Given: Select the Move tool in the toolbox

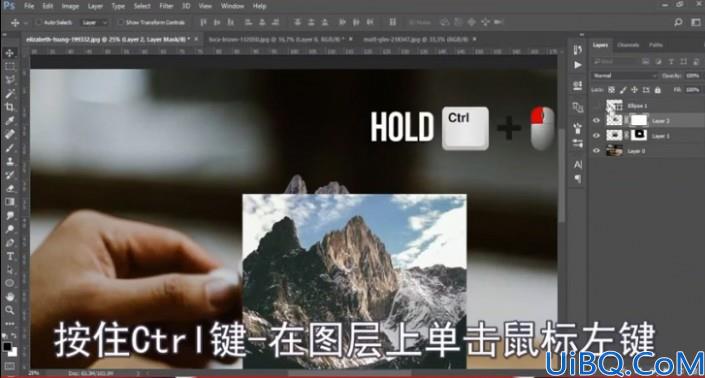Looking at the screenshot, I should pos(9,53).
